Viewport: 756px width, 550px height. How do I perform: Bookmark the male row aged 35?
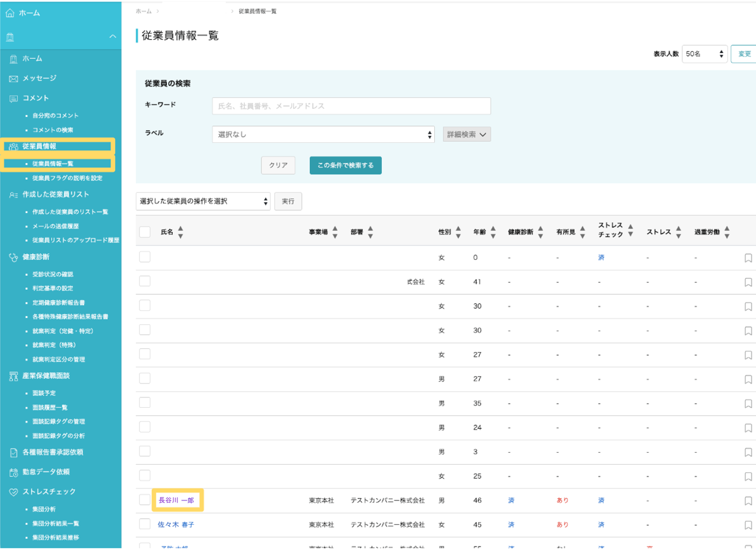tap(748, 404)
